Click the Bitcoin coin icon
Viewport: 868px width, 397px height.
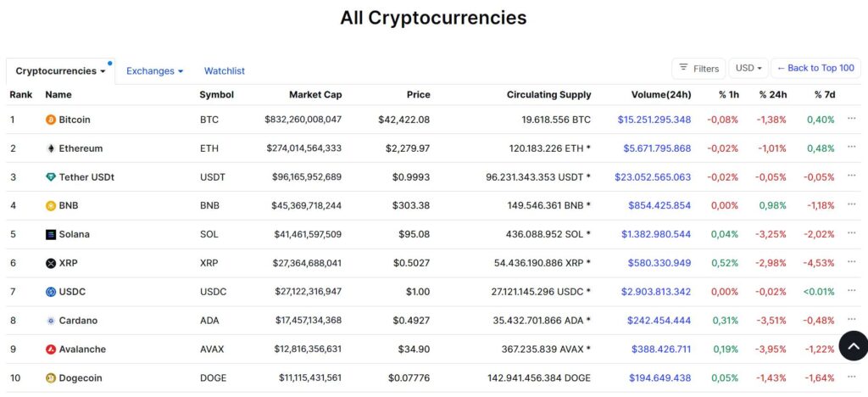(x=51, y=120)
